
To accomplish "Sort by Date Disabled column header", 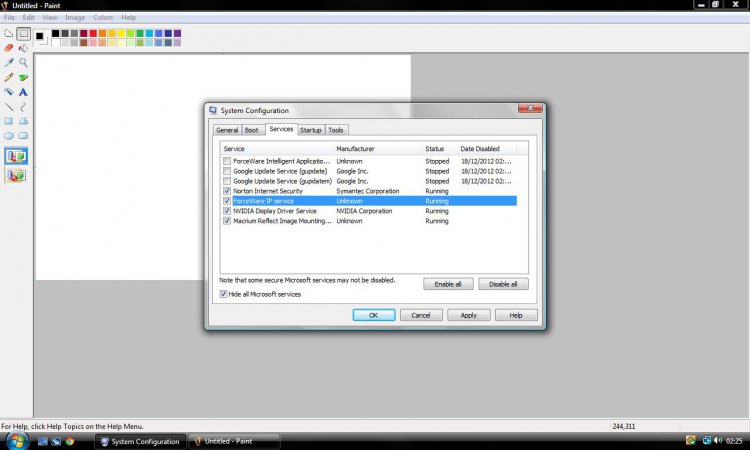I will 487,149.
